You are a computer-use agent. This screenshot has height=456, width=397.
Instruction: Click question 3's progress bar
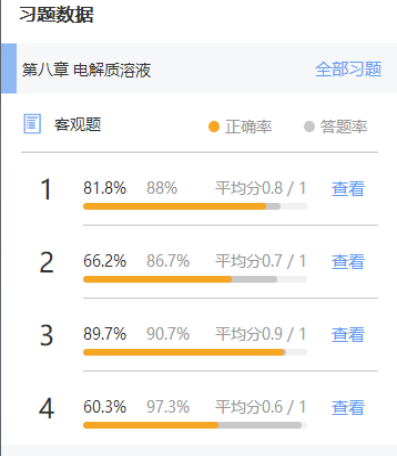pos(195,352)
